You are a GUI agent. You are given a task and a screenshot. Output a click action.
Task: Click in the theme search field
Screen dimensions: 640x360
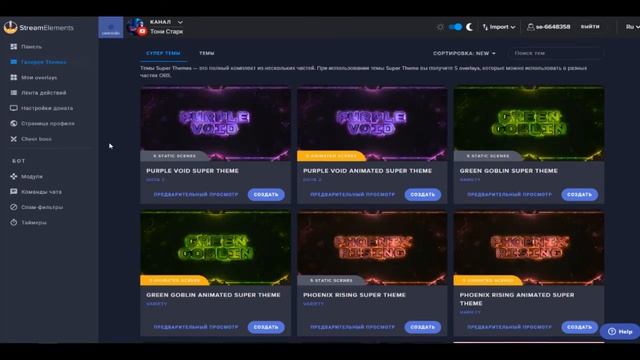coord(555,53)
